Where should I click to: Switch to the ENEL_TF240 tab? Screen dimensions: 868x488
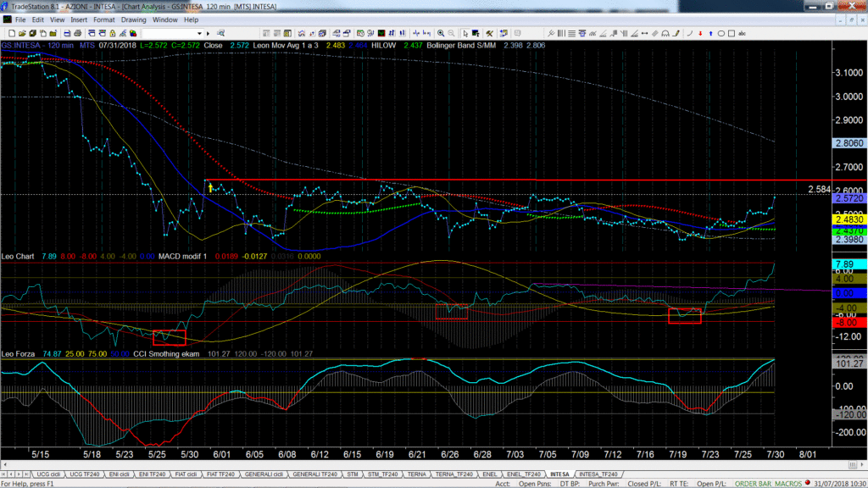(523, 474)
